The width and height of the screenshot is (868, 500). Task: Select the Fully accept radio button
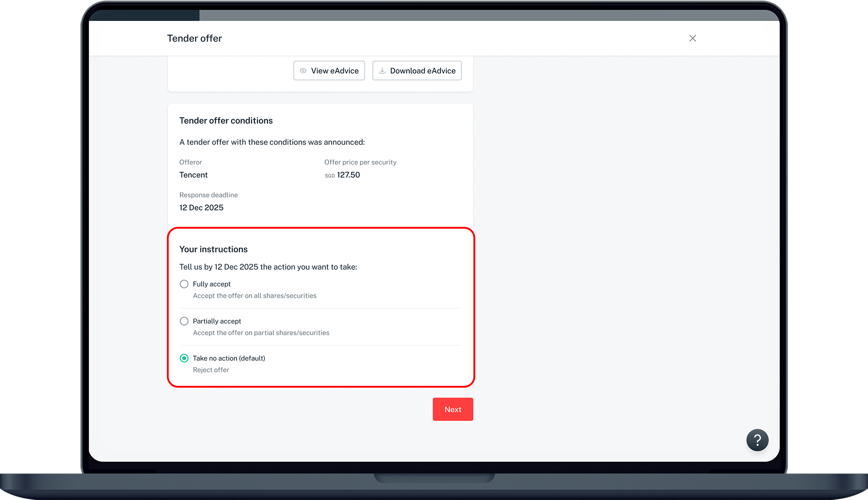[184, 284]
